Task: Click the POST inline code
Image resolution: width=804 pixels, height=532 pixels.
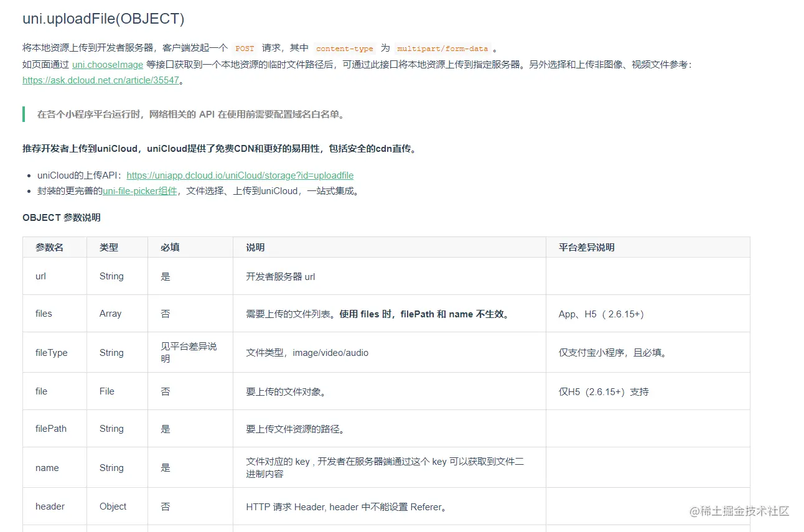Action: pyautogui.click(x=245, y=49)
